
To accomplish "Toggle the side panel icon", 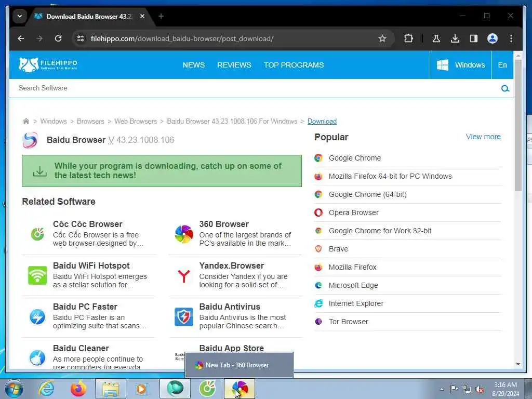I will 474,38.
